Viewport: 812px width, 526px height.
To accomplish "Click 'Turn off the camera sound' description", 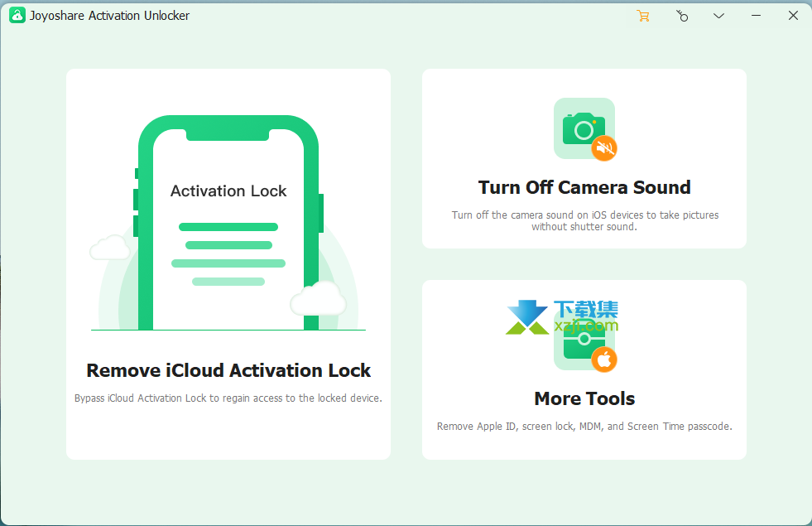I will click(584, 221).
